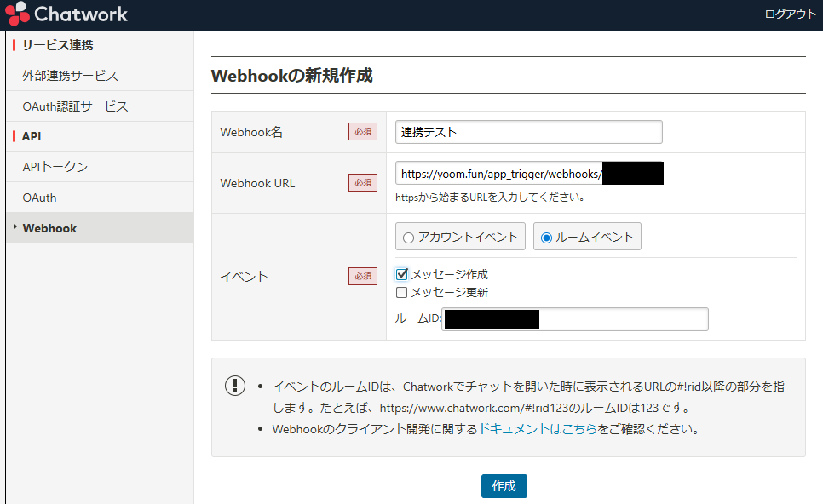
Task: Click 必須 badge next to Webhook URL
Action: 363,182
